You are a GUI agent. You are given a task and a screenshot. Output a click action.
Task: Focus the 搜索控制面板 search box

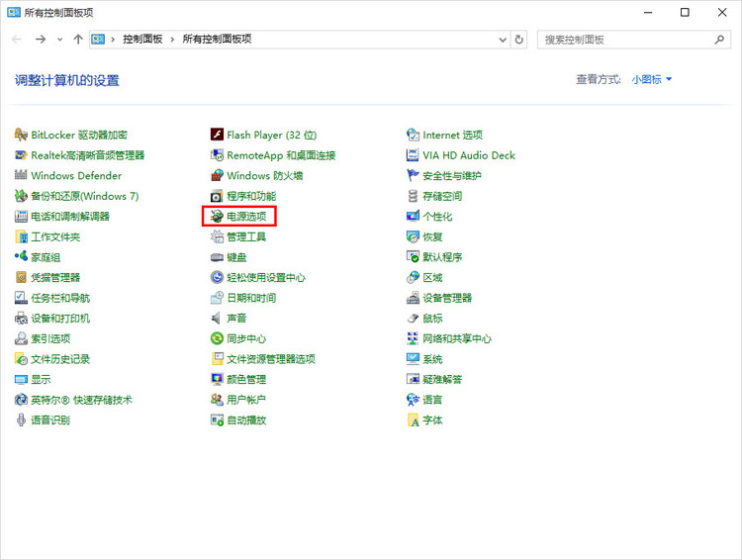point(633,40)
